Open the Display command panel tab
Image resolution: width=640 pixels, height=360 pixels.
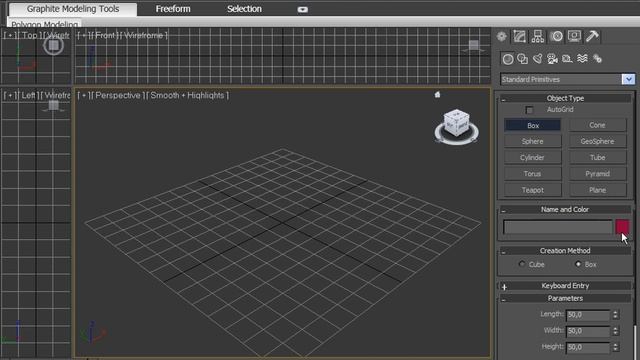574,37
